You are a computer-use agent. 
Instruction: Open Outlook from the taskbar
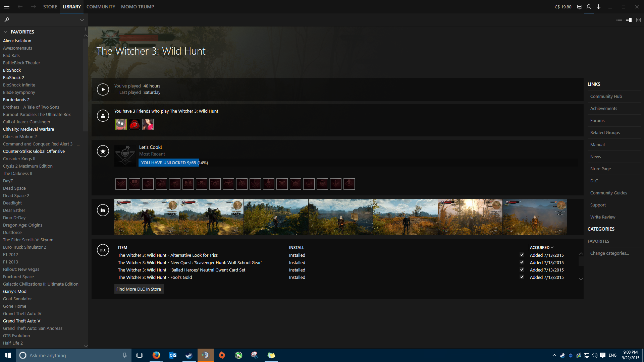(x=173, y=355)
